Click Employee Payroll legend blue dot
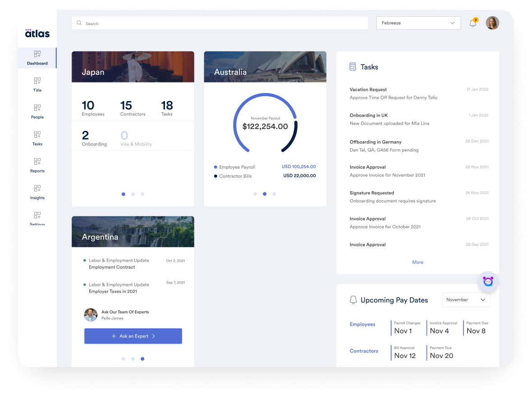532x396 pixels. (216, 167)
